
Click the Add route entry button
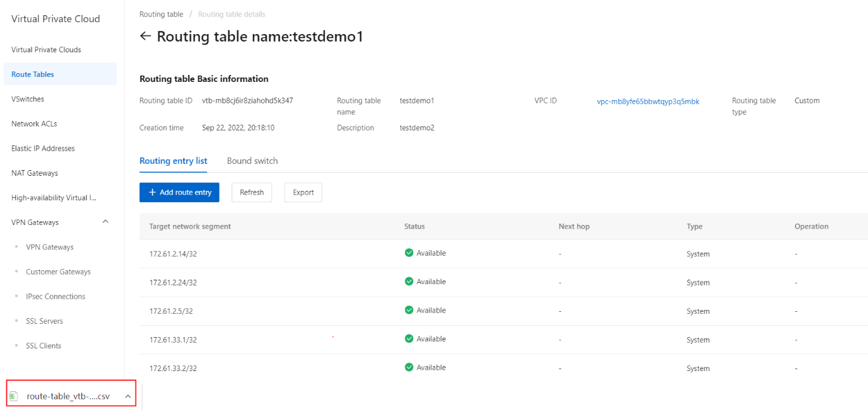[179, 192]
